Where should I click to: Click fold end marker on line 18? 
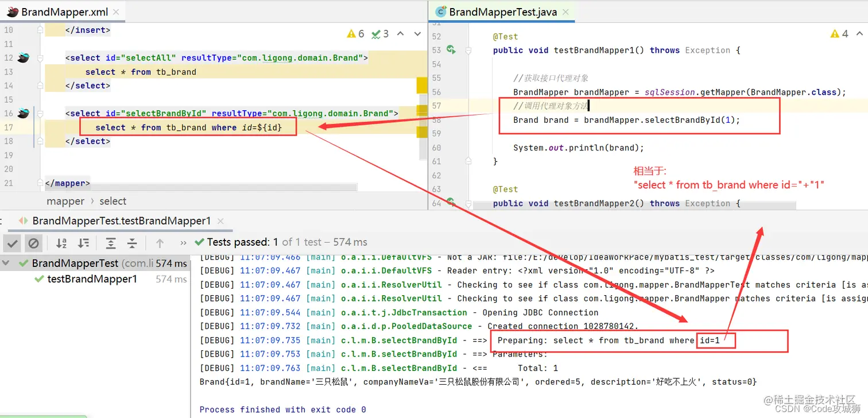click(x=40, y=141)
